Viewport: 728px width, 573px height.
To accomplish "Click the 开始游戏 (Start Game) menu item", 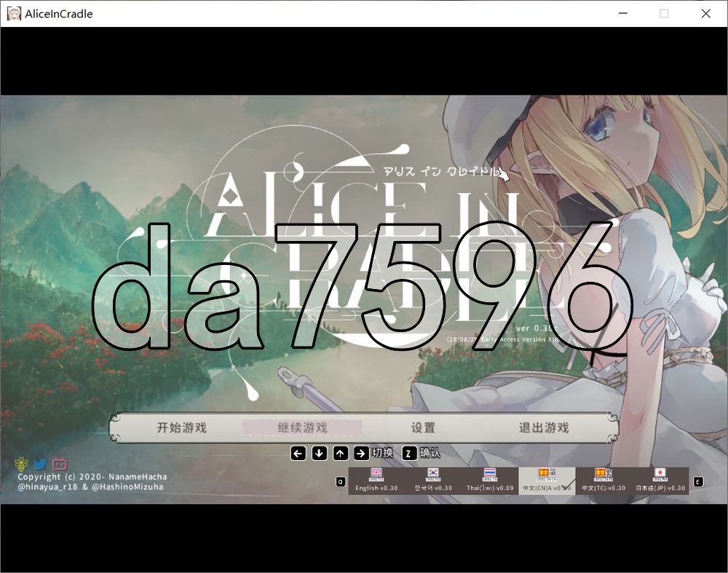I will (181, 427).
